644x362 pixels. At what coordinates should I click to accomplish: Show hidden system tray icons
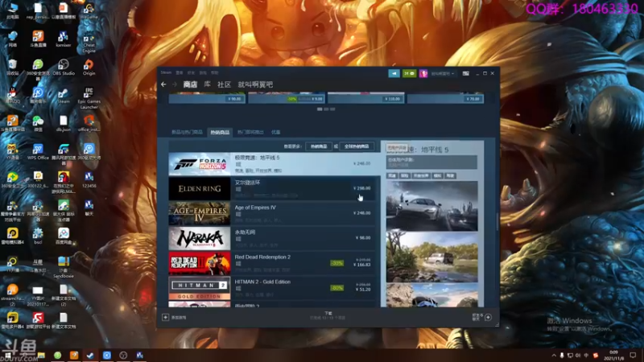(x=554, y=356)
